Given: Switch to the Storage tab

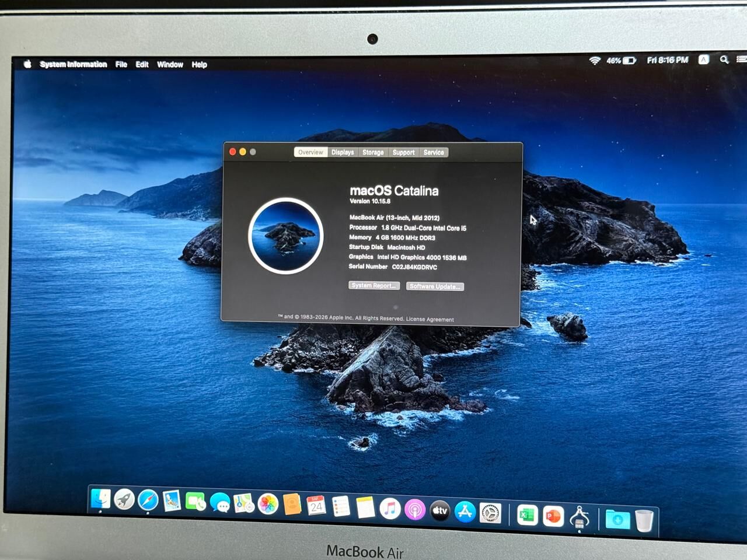Looking at the screenshot, I should coord(373,152).
